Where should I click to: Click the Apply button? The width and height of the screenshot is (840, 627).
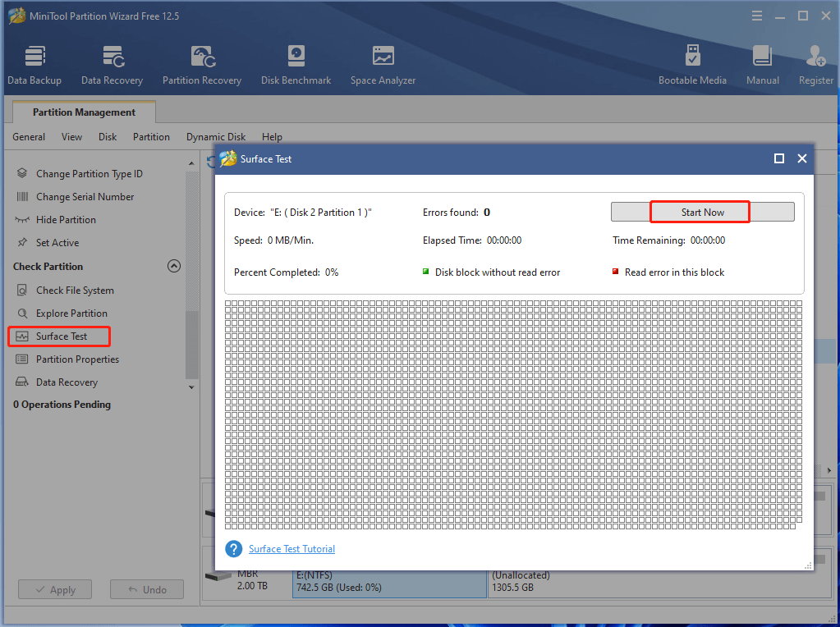point(55,589)
